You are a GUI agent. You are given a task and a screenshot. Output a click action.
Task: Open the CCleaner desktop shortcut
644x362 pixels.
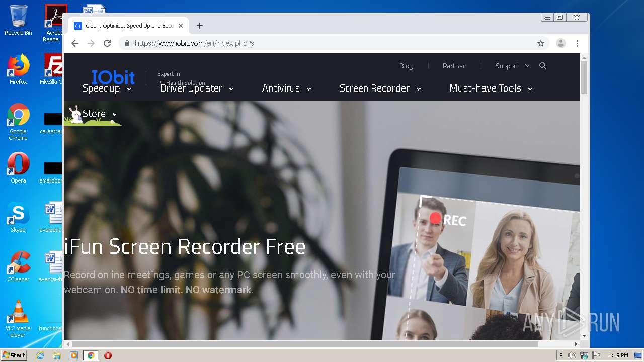[x=18, y=266]
